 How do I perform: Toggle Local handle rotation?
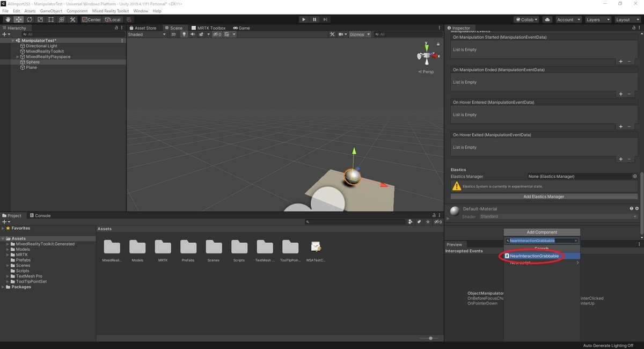click(x=113, y=19)
